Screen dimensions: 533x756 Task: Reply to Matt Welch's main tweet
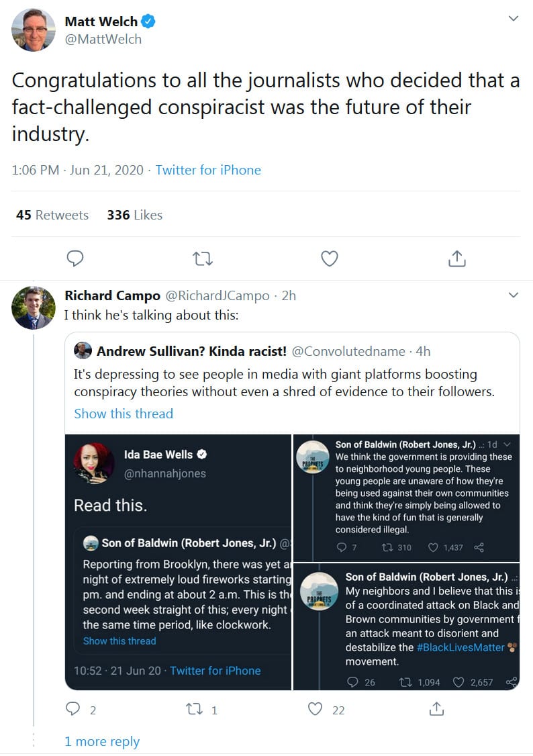(x=76, y=258)
